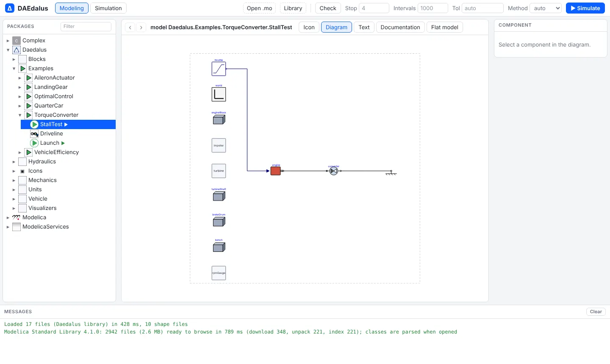Open the Text view tab
Viewport: 610px width, 364px height.
[x=364, y=27]
